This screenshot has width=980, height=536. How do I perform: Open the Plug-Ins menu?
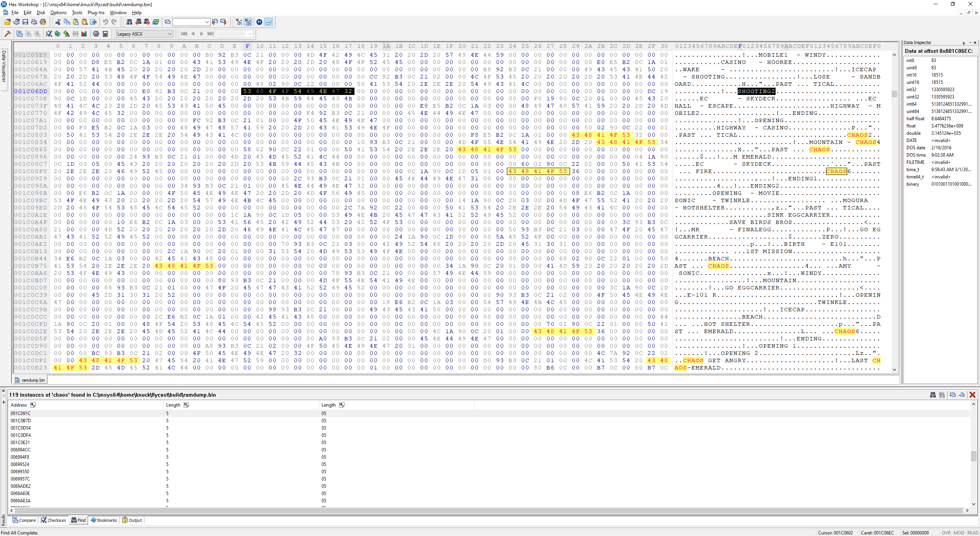(x=96, y=13)
